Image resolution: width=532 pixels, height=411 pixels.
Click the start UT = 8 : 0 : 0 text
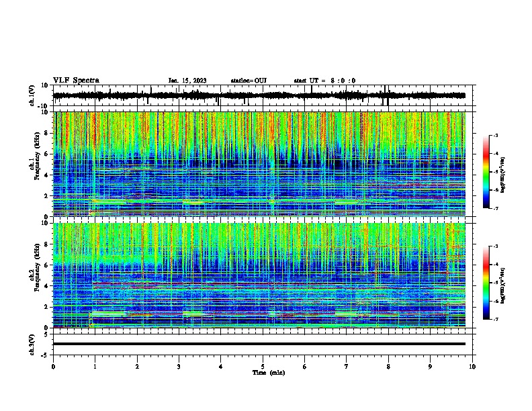pyautogui.click(x=324, y=81)
